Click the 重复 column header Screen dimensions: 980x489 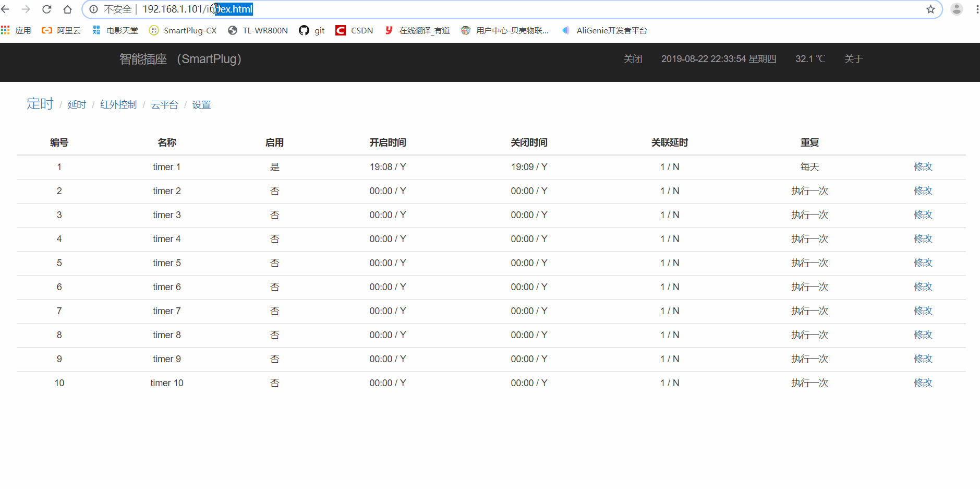click(809, 142)
